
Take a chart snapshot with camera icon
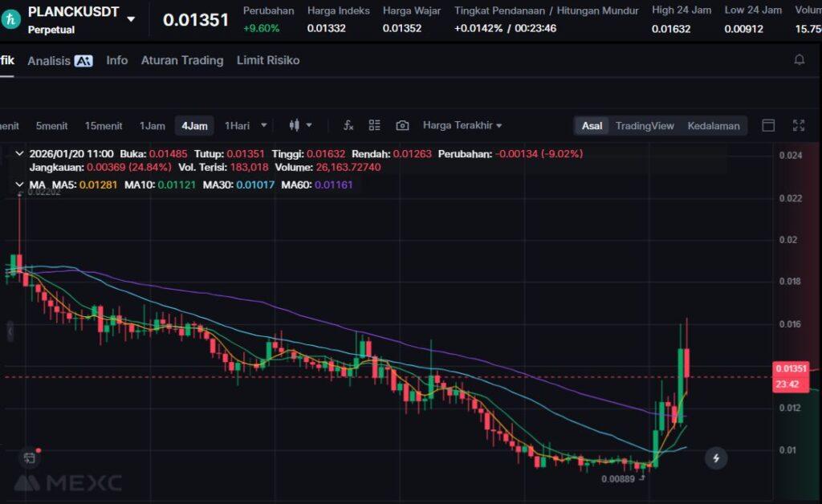402,125
